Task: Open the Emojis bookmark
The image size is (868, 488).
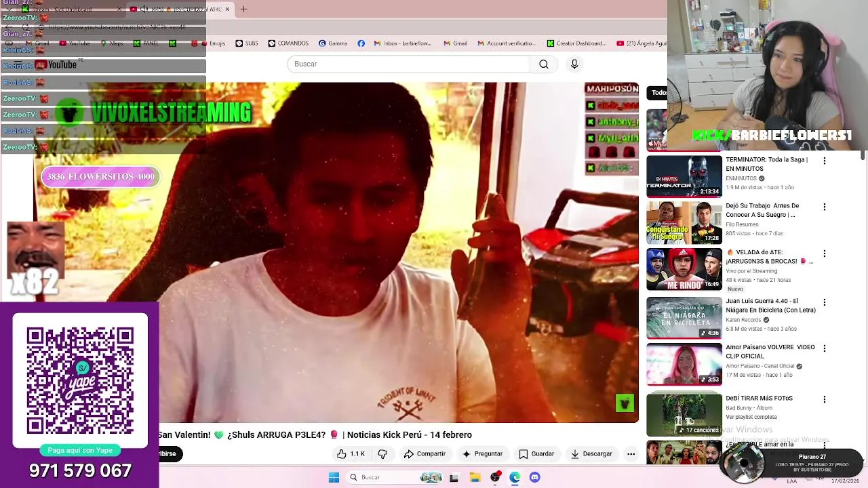Action: (212, 43)
